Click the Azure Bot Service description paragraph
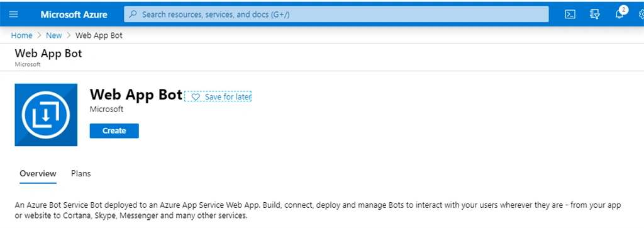644x228 pixels. point(318,210)
